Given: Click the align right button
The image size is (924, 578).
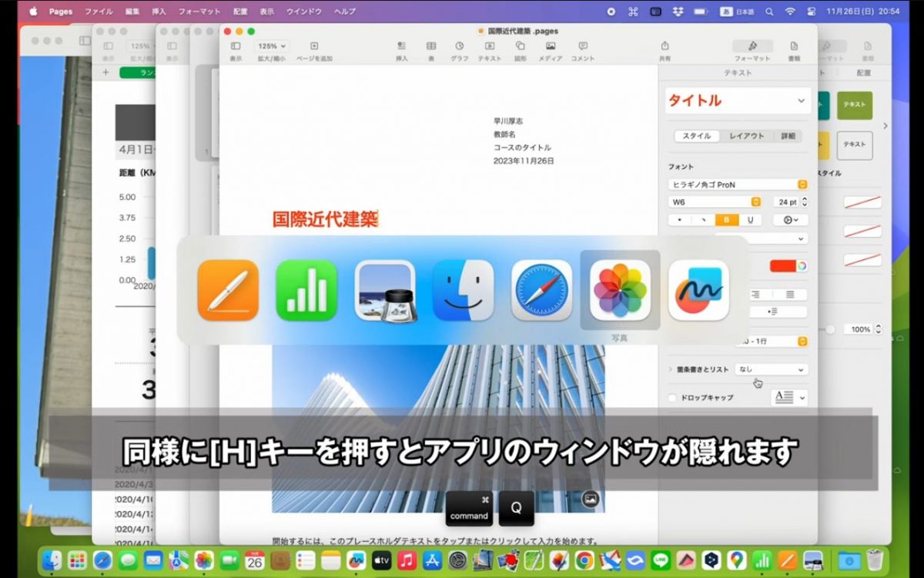Looking at the screenshot, I should click(757, 295).
